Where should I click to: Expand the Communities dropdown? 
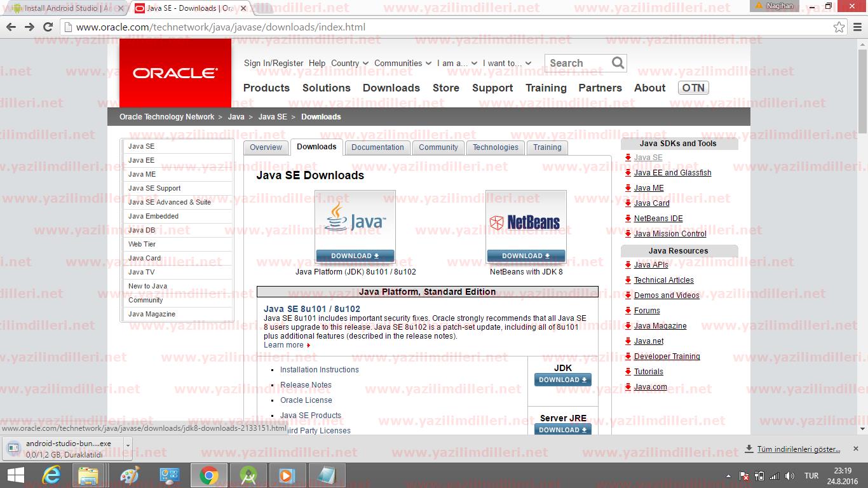(x=403, y=63)
